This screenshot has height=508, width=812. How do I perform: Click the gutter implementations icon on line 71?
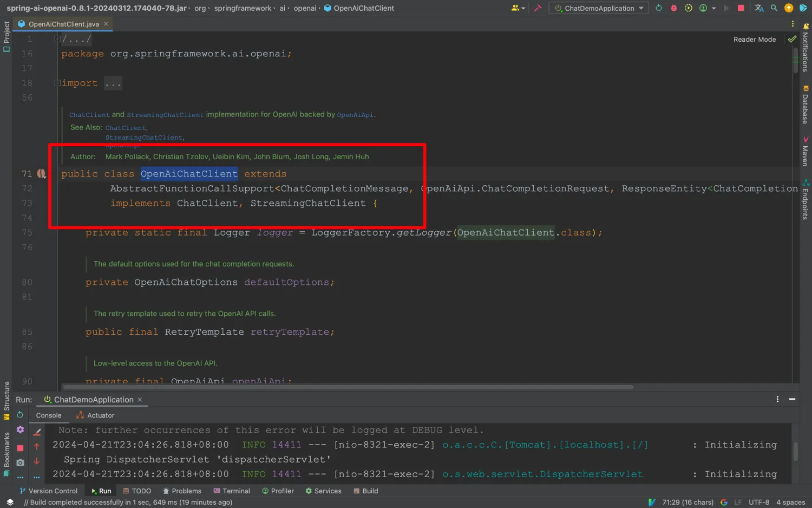[42, 174]
